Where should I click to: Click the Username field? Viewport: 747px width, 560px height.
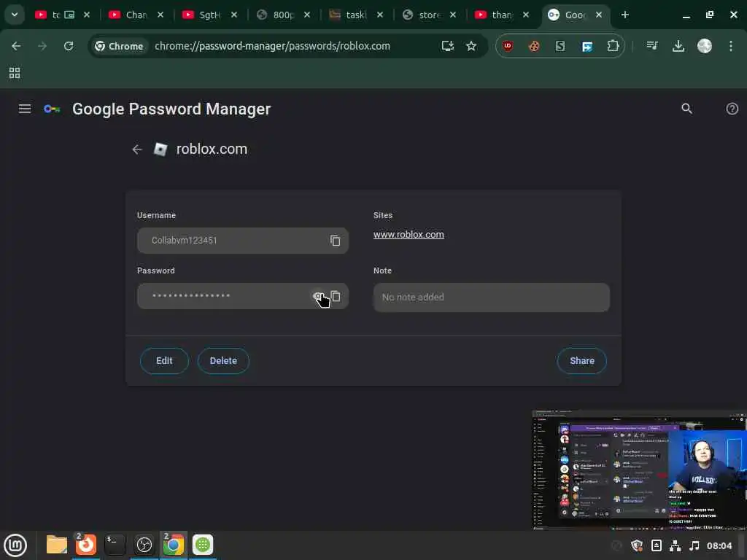[242, 241]
